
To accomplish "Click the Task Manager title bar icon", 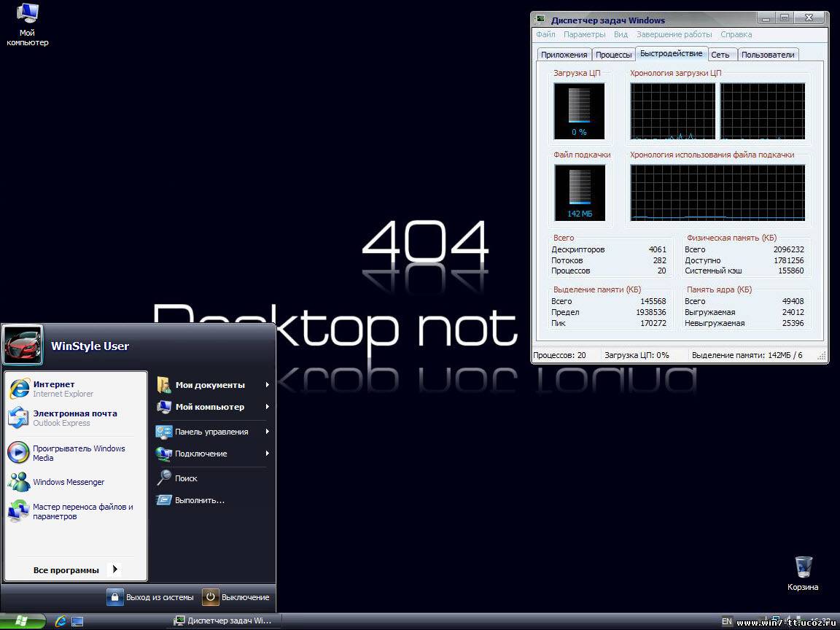I will [x=540, y=19].
